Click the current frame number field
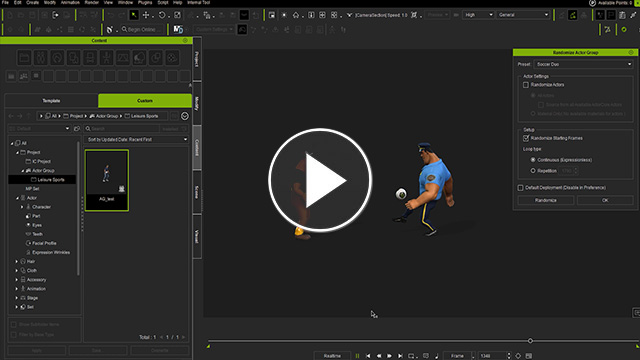 point(493,356)
